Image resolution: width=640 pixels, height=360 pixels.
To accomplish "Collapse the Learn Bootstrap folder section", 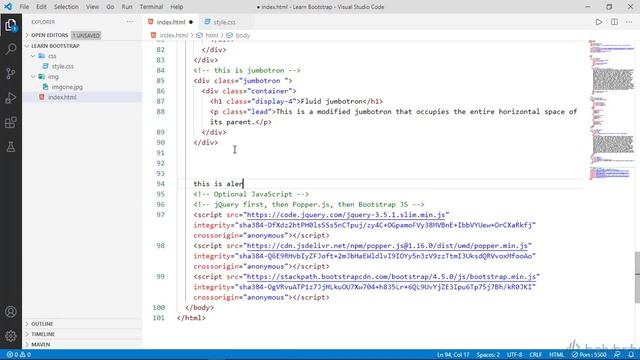I will click(55, 46).
